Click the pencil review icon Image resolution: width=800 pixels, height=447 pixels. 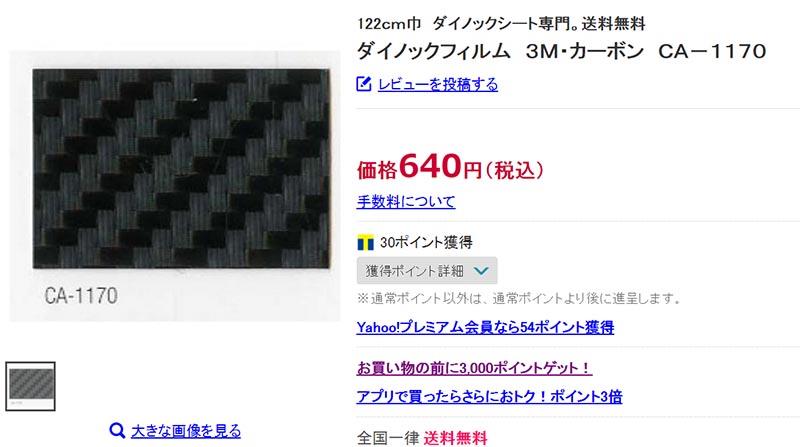(x=364, y=83)
